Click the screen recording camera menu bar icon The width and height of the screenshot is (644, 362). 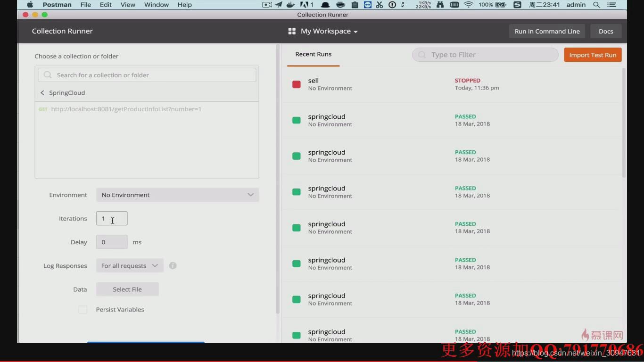(267, 5)
